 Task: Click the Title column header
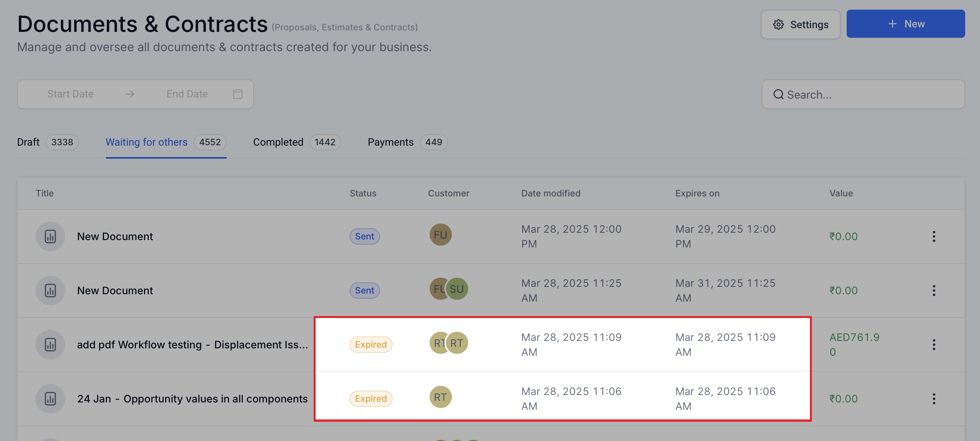45,193
